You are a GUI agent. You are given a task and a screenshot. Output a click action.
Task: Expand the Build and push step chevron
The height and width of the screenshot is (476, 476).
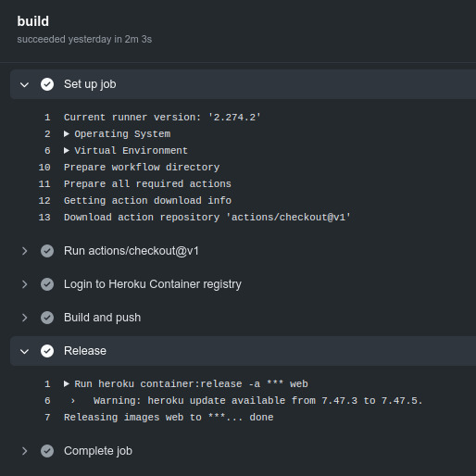[x=25, y=318]
